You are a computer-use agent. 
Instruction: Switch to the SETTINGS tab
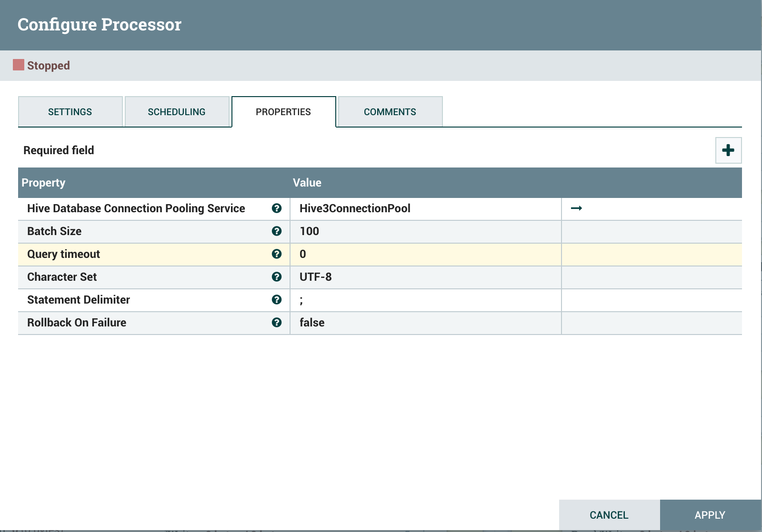70,112
